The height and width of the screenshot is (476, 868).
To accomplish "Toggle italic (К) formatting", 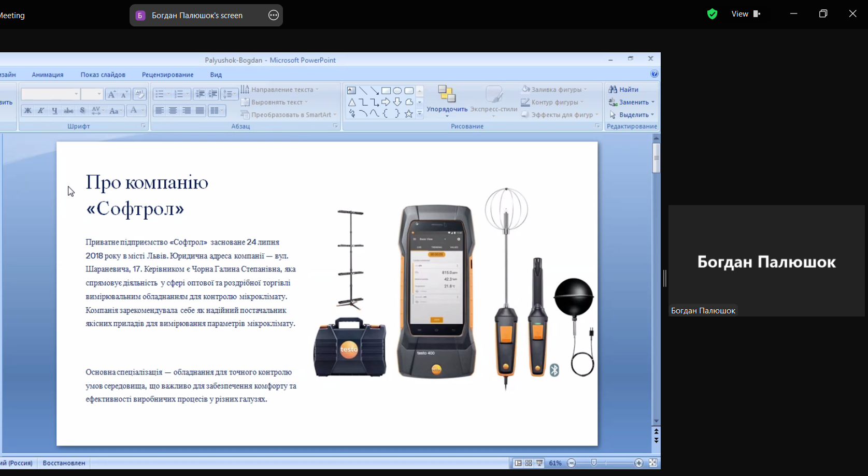I will coord(41,110).
